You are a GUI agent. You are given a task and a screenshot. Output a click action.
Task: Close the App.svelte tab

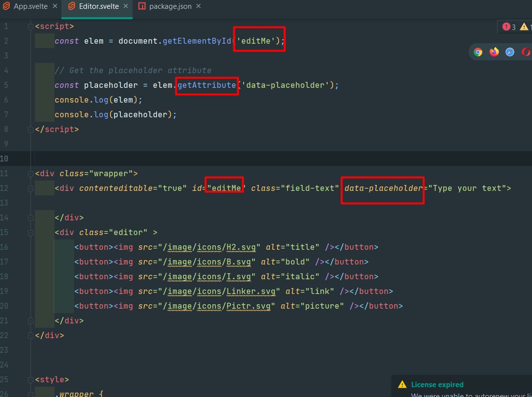click(55, 6)
